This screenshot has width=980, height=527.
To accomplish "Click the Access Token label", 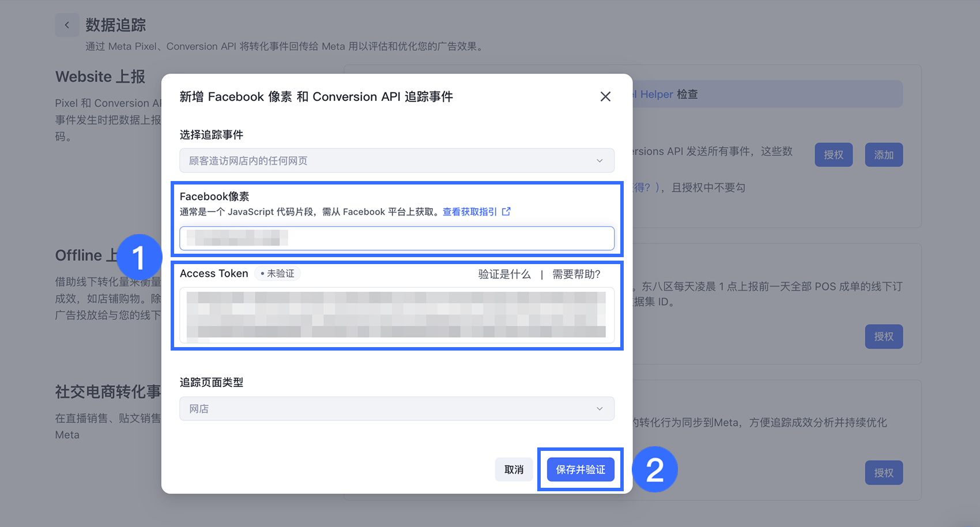I will 214,273.
